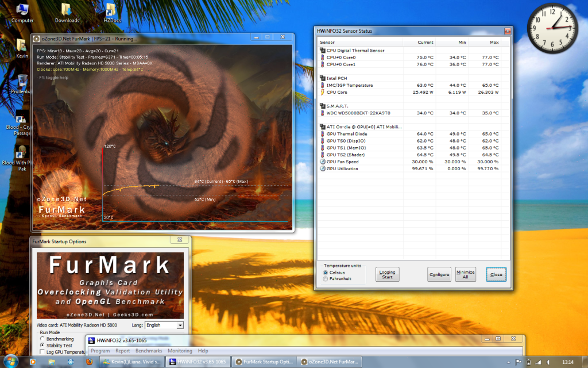Select Fahrenheit temperature units
Image resolution: width=588 pixels, height=368 pixels.
coord(325,279)
